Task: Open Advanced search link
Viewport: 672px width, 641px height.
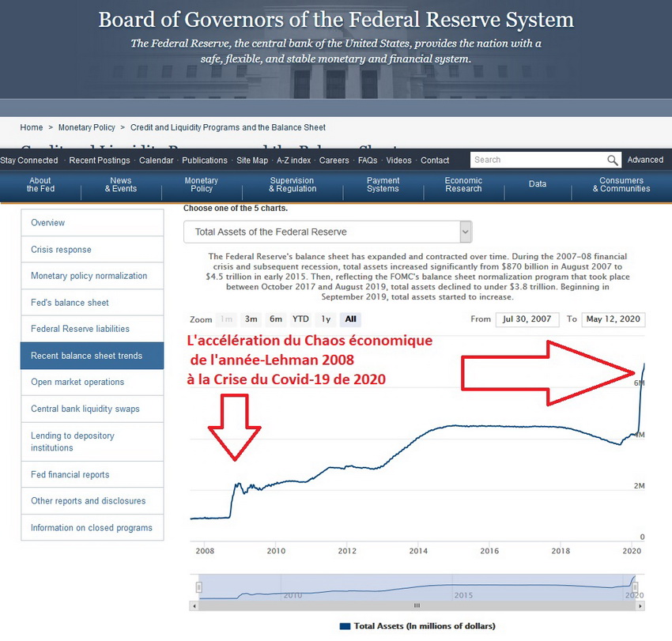Action: pyautogui.click(x=645, y=160)
